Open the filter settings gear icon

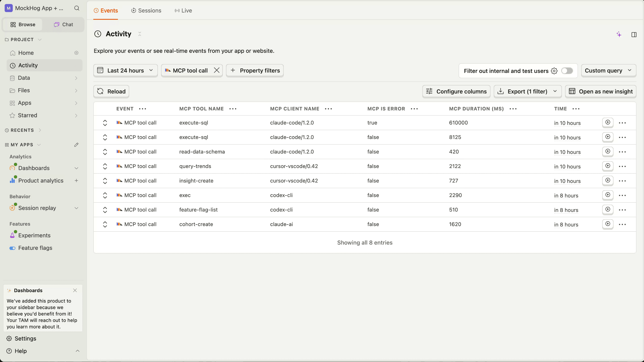point(554,71)
